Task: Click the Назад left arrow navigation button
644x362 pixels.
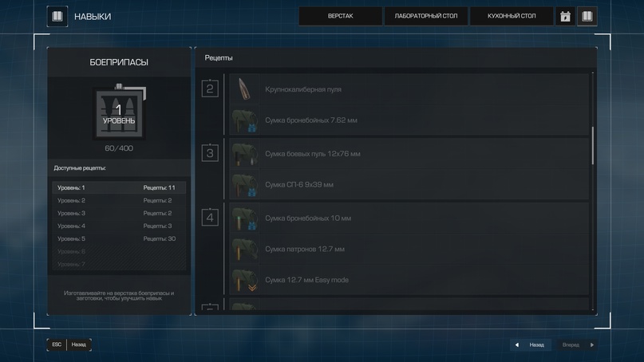Action: pos(531,345)
